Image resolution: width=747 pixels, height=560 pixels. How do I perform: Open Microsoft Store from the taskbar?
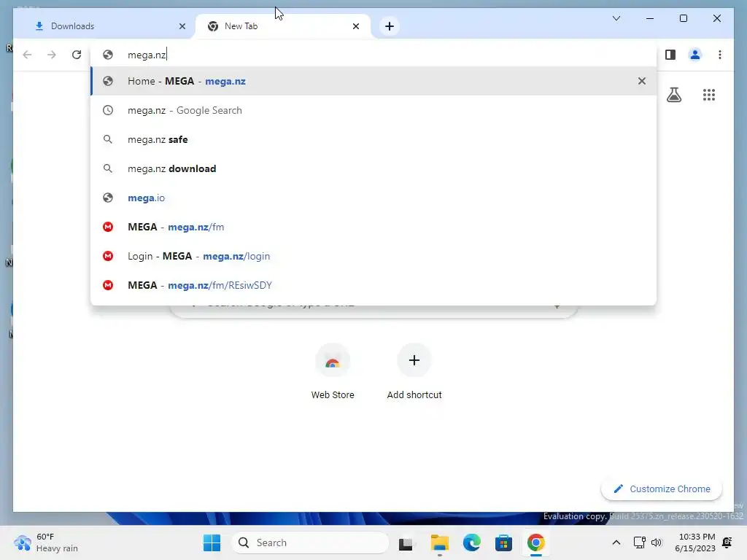tap(503, 542)
